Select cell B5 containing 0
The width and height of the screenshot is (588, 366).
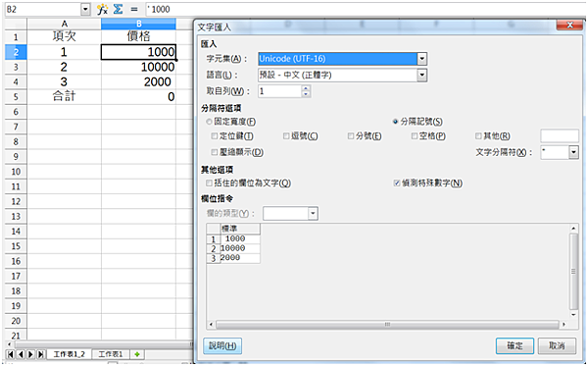(x=138, y=96)
